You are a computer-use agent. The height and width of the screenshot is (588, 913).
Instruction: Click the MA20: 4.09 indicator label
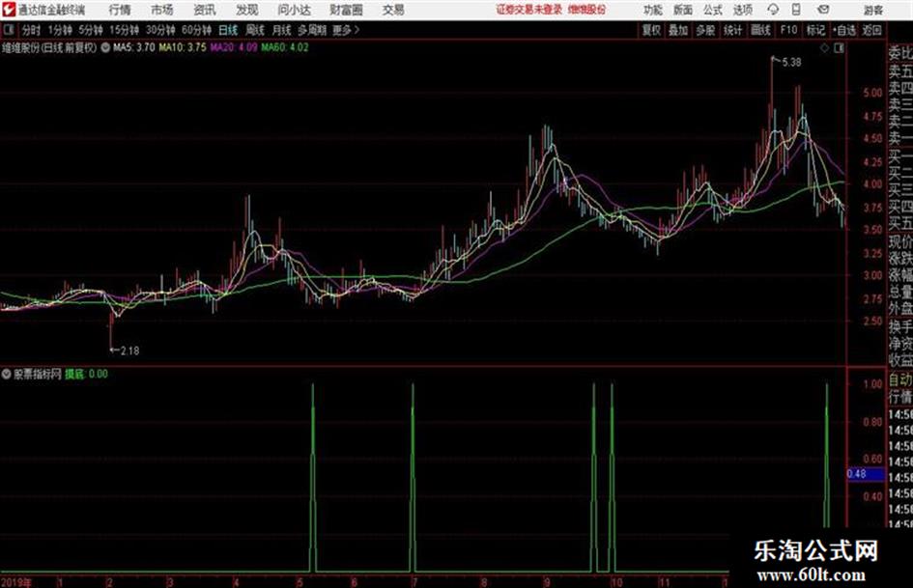pos(234,47)
